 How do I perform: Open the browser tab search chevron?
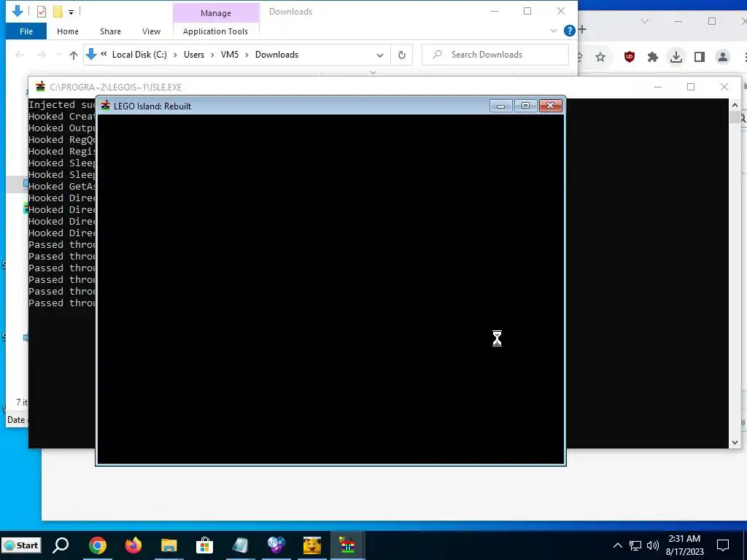tap(645, 21)
